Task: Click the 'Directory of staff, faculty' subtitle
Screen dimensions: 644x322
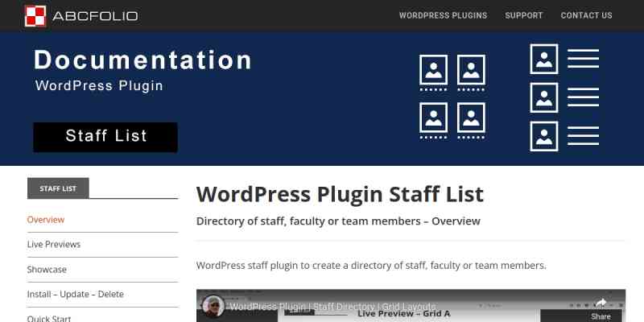Action: pos(338,221)
